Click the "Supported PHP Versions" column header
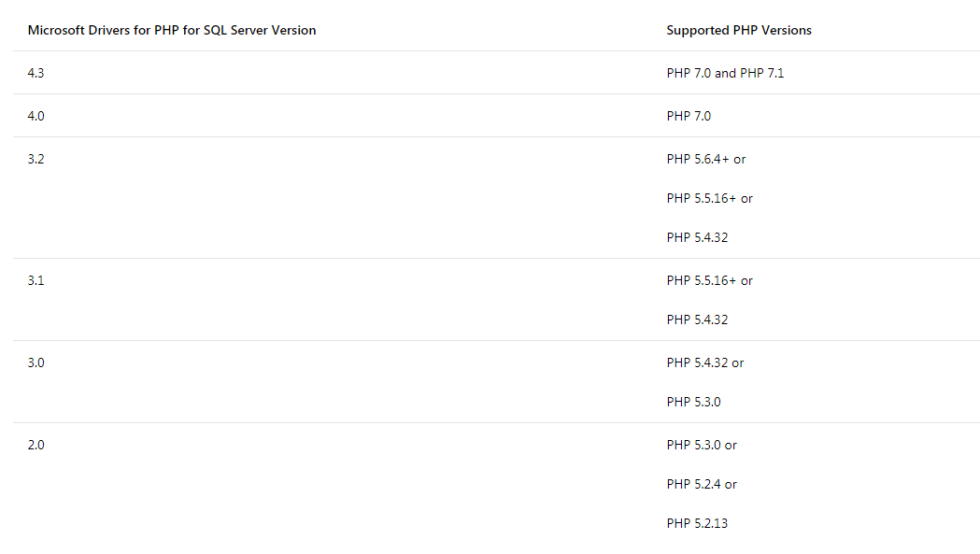 click(739, 30)
